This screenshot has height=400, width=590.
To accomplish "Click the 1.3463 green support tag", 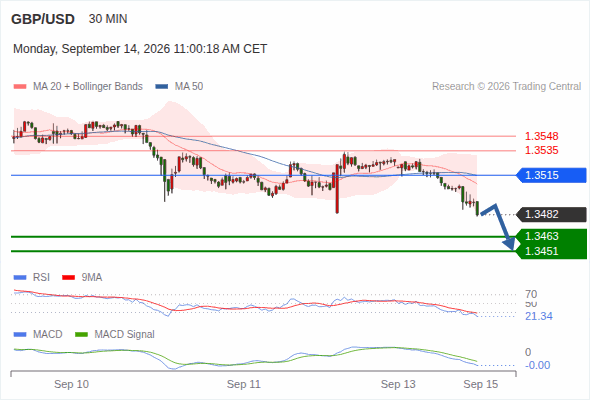I will click(x=551, y=236).
